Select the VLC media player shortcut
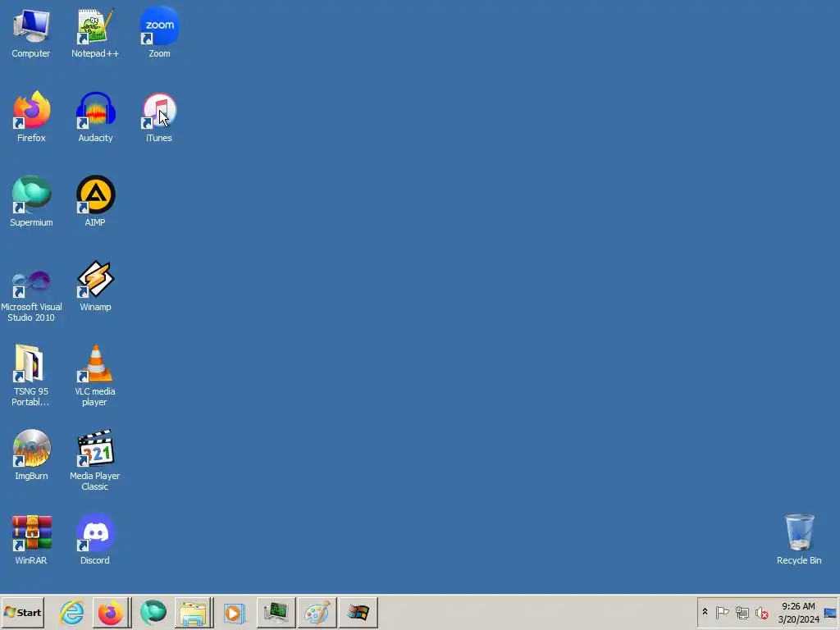The width and height of the screenshot is (840, 630). [x=95, y=376]
